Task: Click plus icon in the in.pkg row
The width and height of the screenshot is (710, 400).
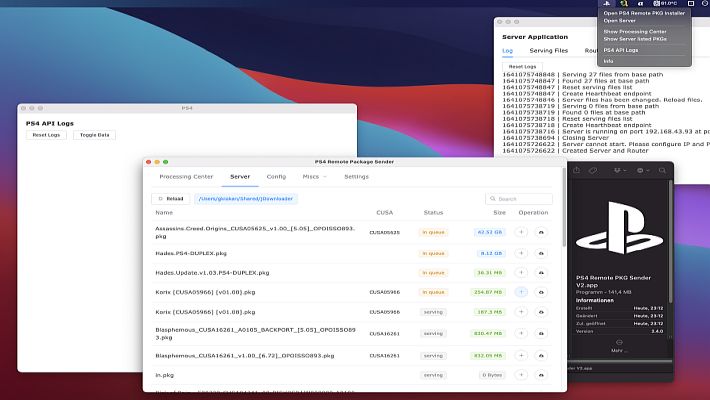Action: [521, 375]
